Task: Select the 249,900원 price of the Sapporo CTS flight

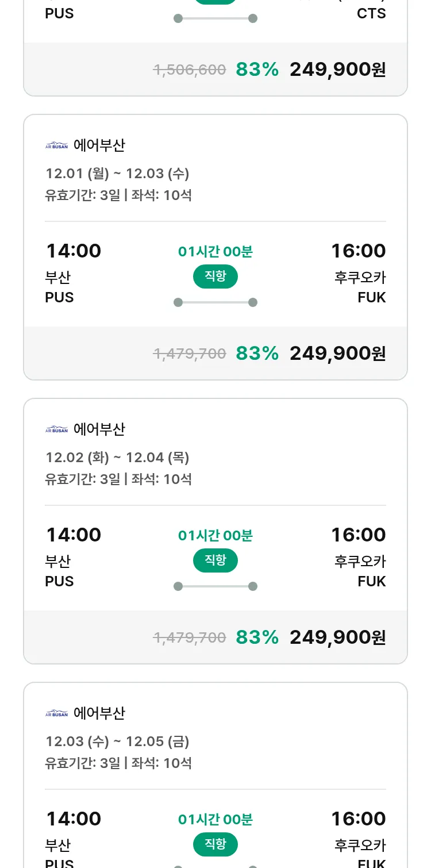Action: [x=337, y=70]
